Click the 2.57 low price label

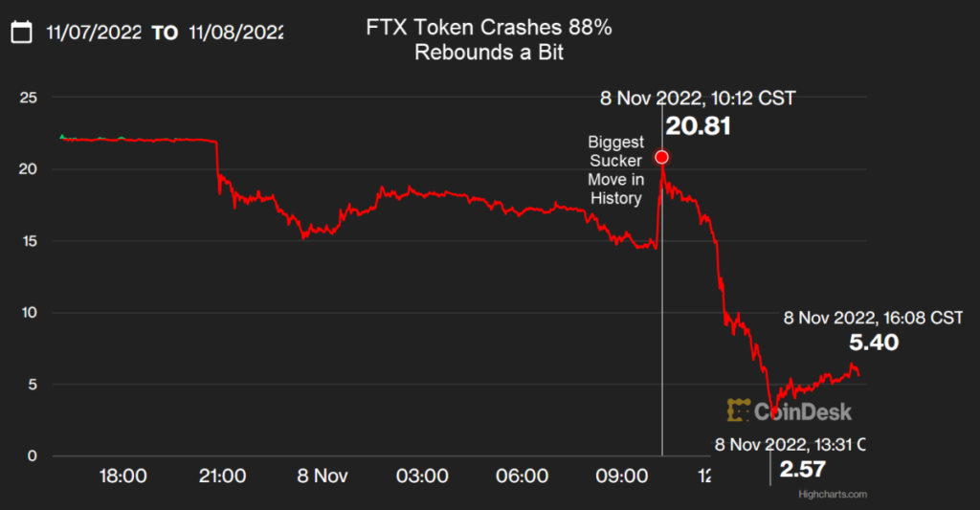(803, 470)
